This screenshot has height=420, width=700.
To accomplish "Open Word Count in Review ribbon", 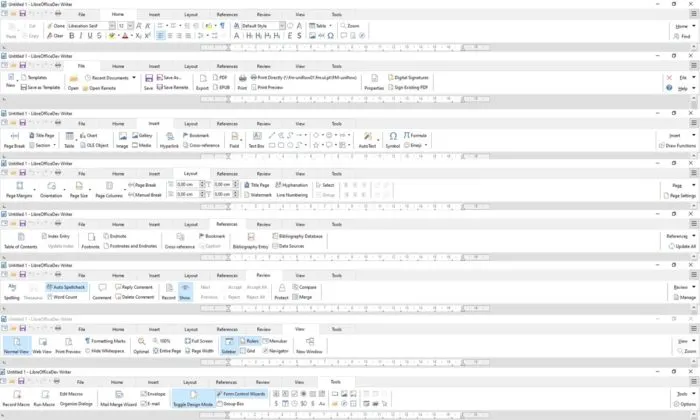I will point(62,297).
